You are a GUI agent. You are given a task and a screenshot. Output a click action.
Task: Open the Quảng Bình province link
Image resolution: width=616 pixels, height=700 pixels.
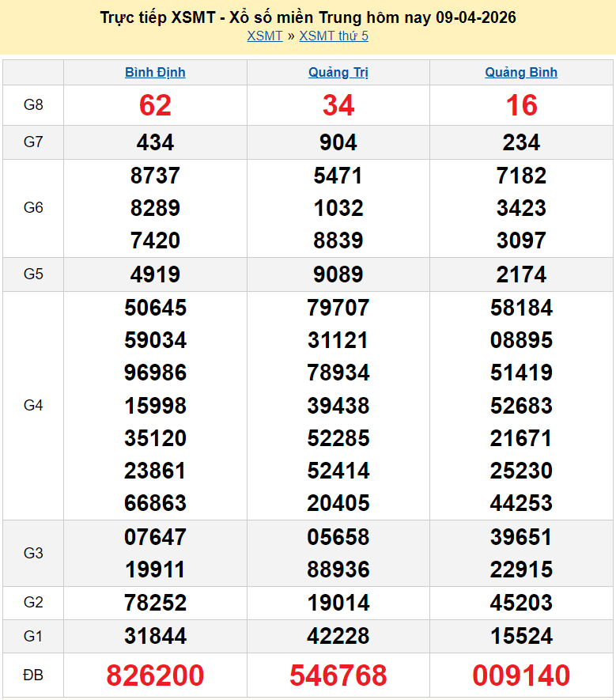521,72
